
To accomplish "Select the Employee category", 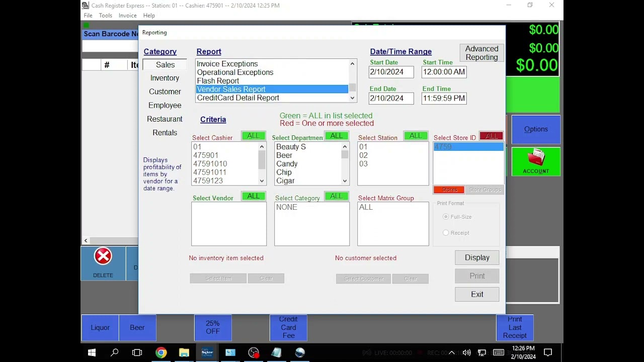I will (165, 105).
